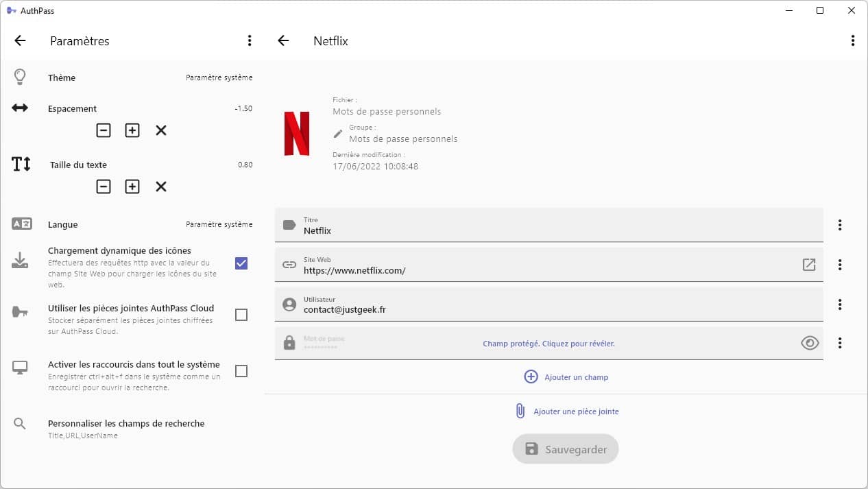This screenshot has height=489, width=868.
Task: Increase Espacement with the plus button
Action: (x=132, y=130)
